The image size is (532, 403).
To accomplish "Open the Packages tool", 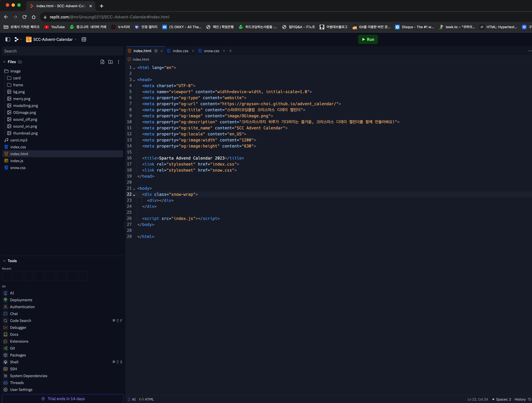I will (x=63, y=355).
